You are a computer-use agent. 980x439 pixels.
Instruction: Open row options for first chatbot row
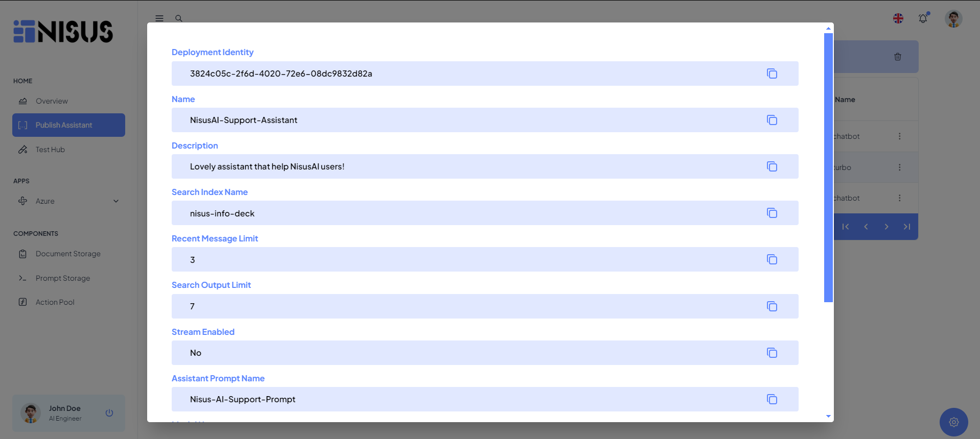click(900, 136)
